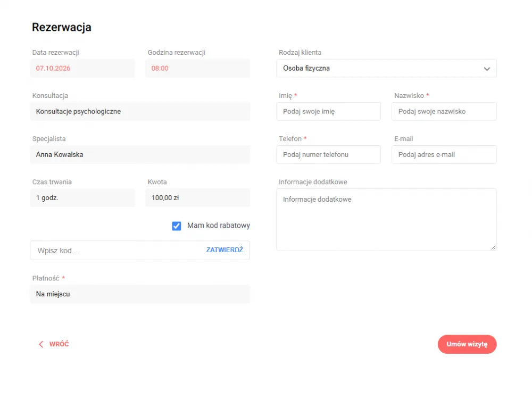This screenshot has width=532, height=398.
Task: Click the Umów wizytę button
Action: 467,344
